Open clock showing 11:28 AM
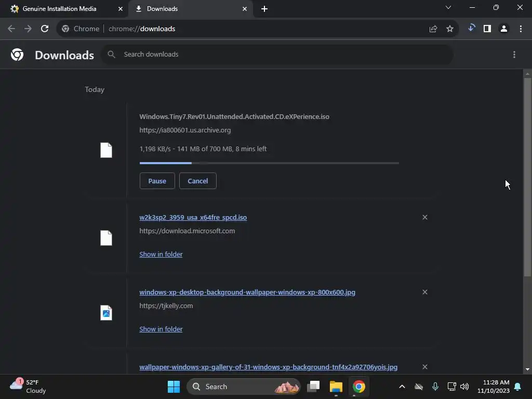The height and width of the screenshot is (399, 532). 494,387
